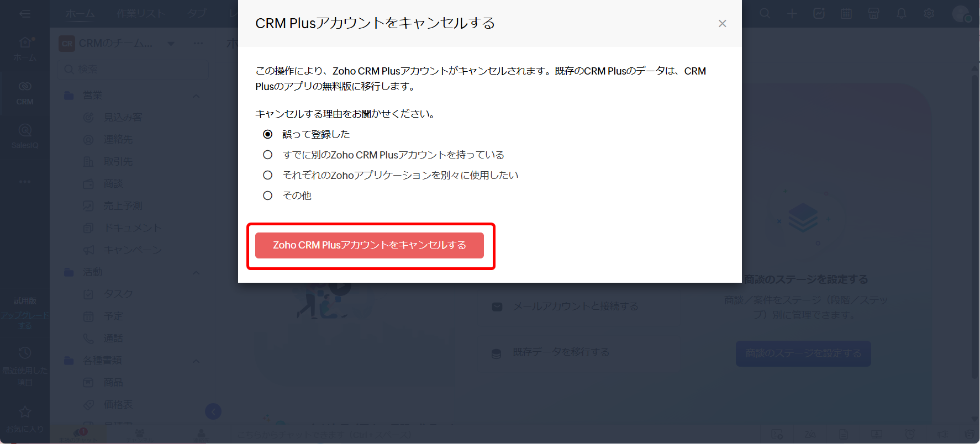Open 取引先 module in sidebar
This screenshot has width=980, height=444.
(x=118, y=162)
